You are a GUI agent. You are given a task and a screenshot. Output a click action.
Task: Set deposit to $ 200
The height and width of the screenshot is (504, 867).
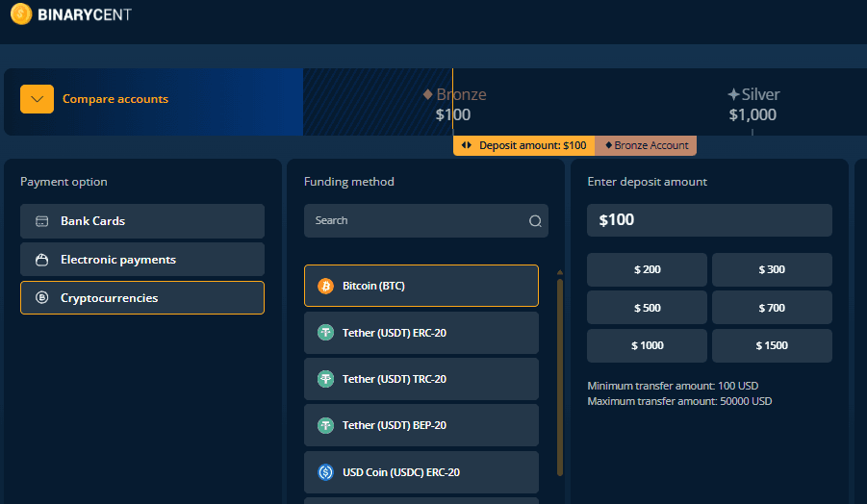[647, 269]
